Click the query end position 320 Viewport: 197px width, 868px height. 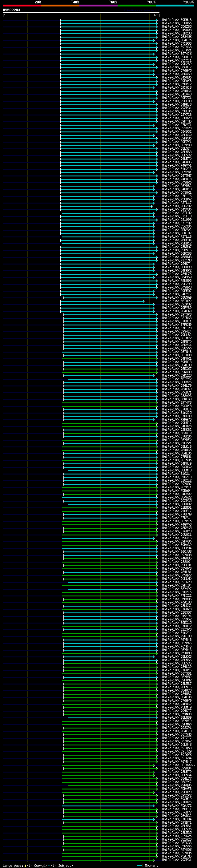[155, 15]
